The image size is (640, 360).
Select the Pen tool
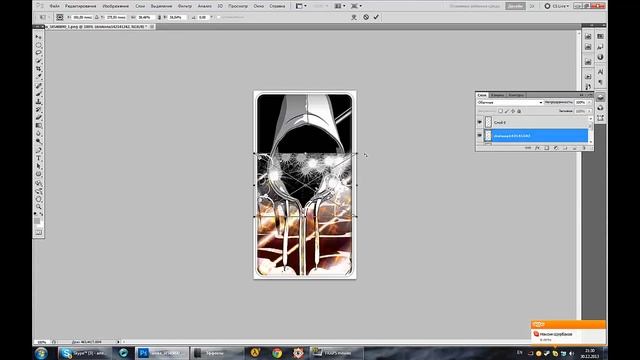click(38, 151)
